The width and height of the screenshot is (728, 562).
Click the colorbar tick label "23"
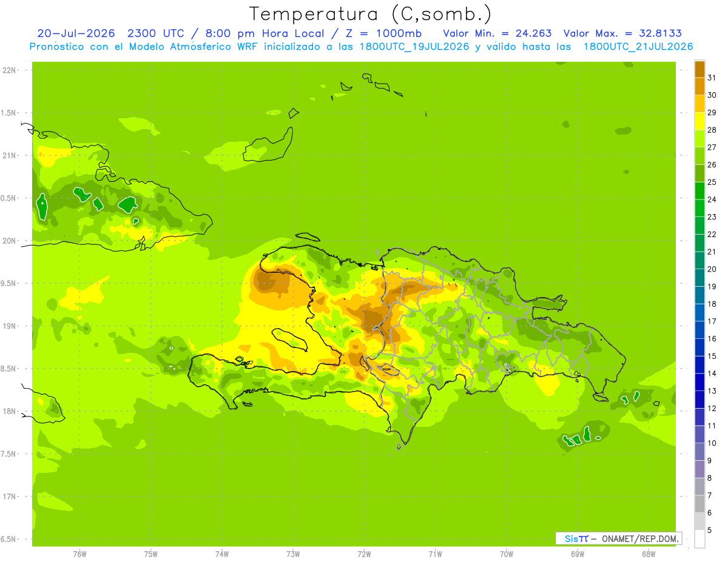click(x=712, y=217)
